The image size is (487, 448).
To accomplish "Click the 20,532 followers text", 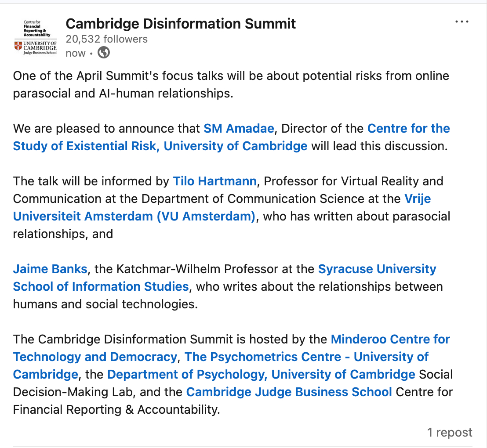I will tap(106, 39).
